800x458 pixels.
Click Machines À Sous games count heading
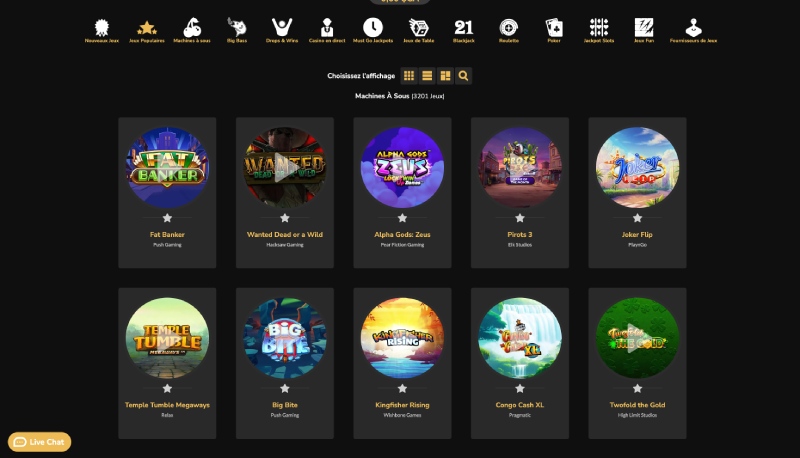(399, 96)
